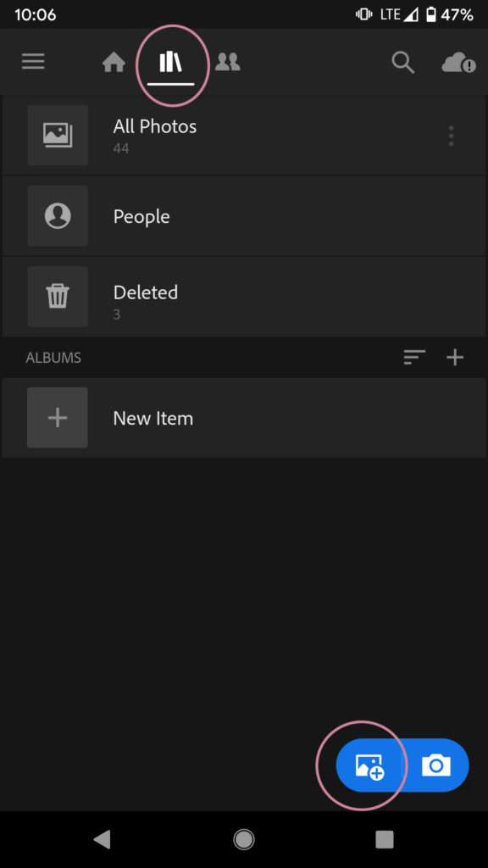Viewport: 488px width, 868px height.
Task: Open the Home tab icon
Action: (114, 61)
